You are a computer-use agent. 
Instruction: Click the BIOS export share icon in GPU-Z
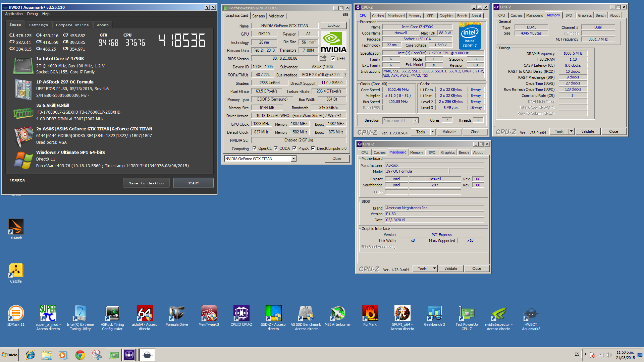tap(323, 58)
